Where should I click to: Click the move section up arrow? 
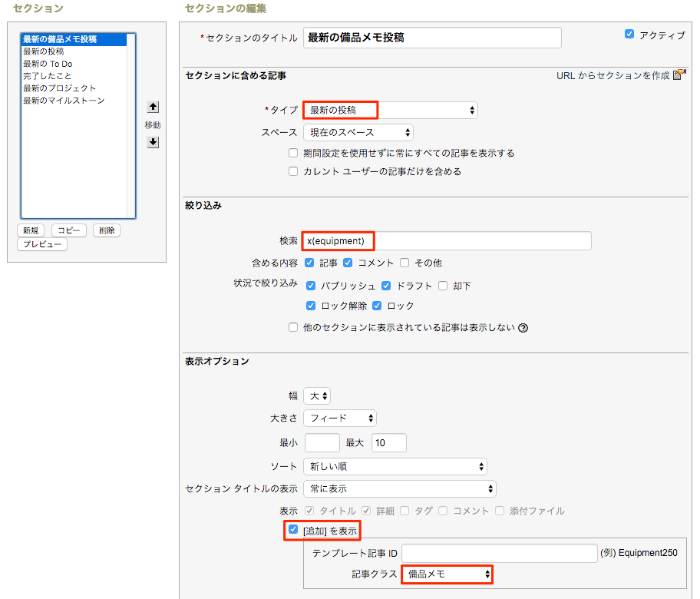[x=153, y=108]
